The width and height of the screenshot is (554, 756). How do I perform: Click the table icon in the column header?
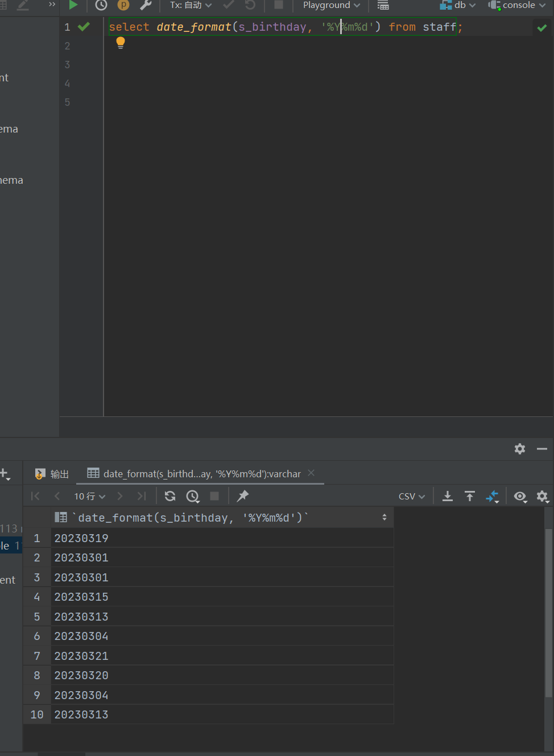click(61, 517)
